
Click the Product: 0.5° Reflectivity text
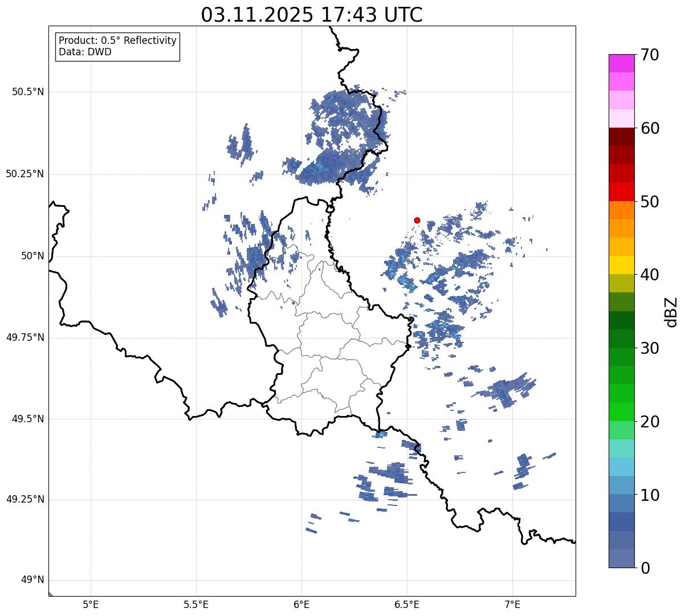click(x=117, y=40)
